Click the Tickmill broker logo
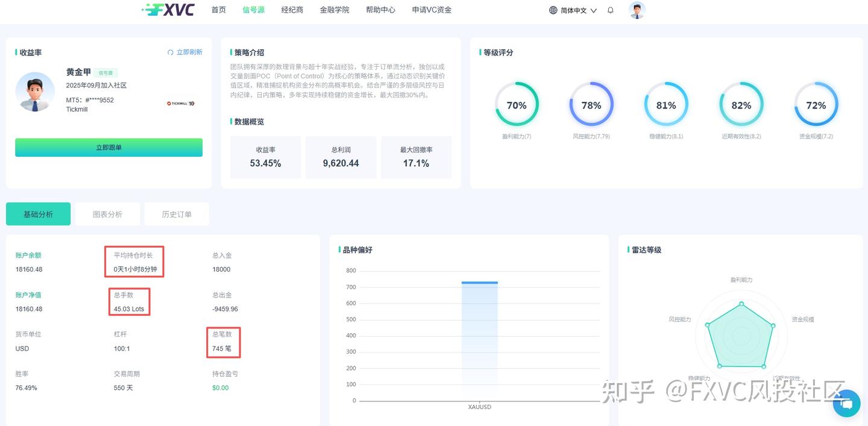Screen dimensions: 868x426 (181, 103)
